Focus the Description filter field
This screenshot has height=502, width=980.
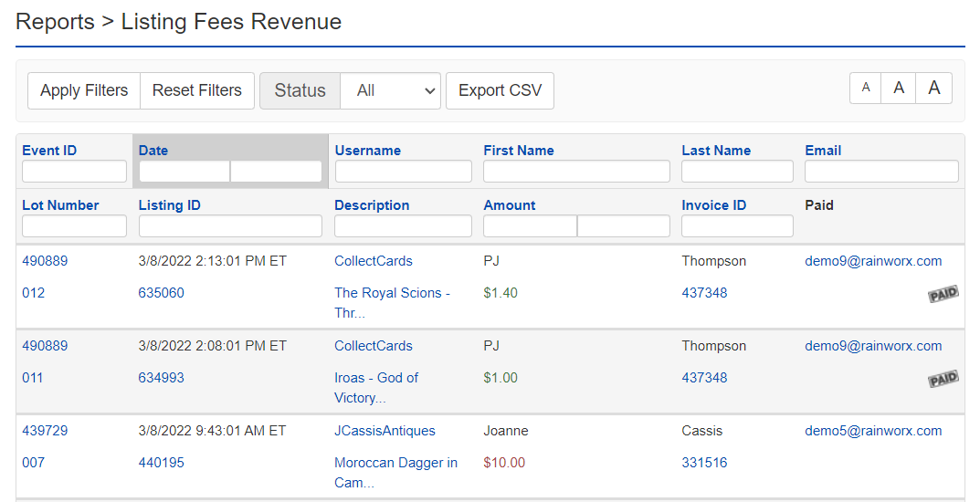[403, 226]
